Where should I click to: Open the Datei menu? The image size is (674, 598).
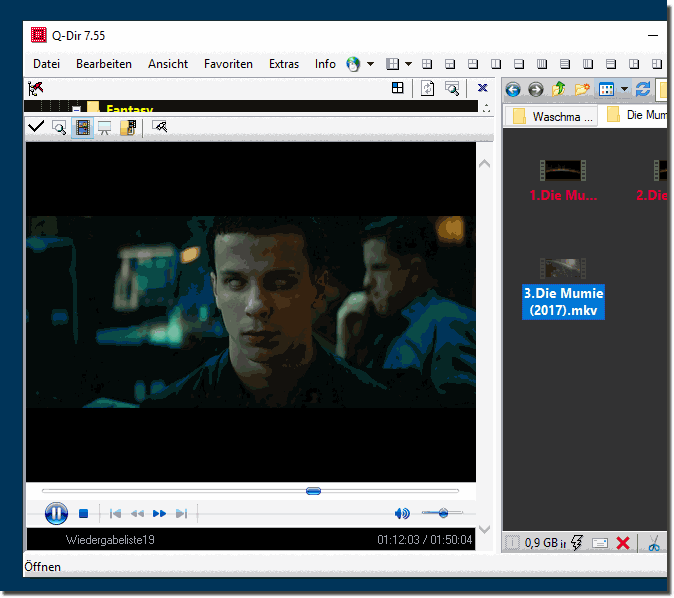(x=46, y=64)
